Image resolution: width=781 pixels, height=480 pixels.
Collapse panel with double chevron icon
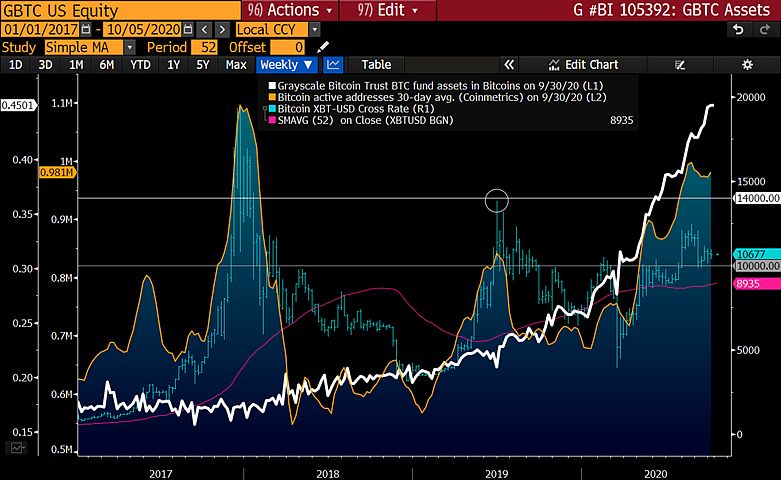(x=509, y=65)
